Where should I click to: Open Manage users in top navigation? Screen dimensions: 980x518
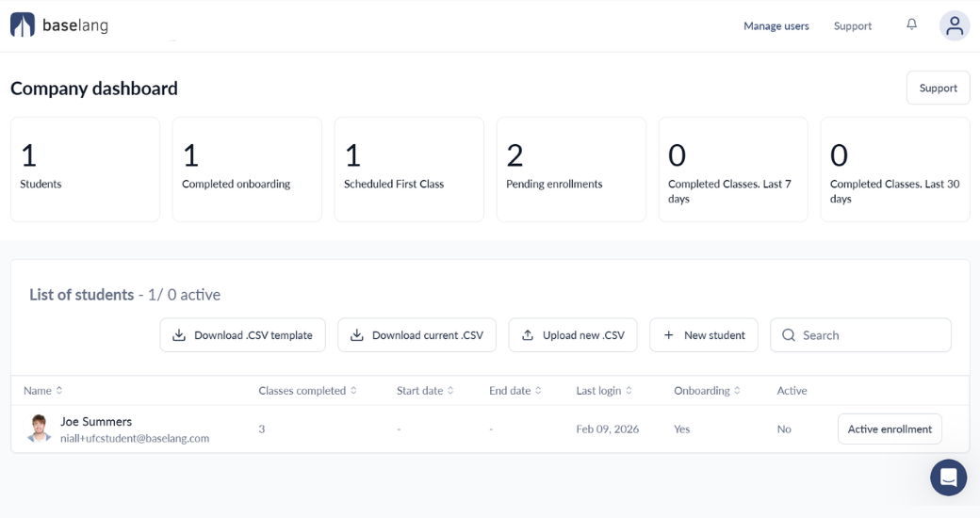776,26
